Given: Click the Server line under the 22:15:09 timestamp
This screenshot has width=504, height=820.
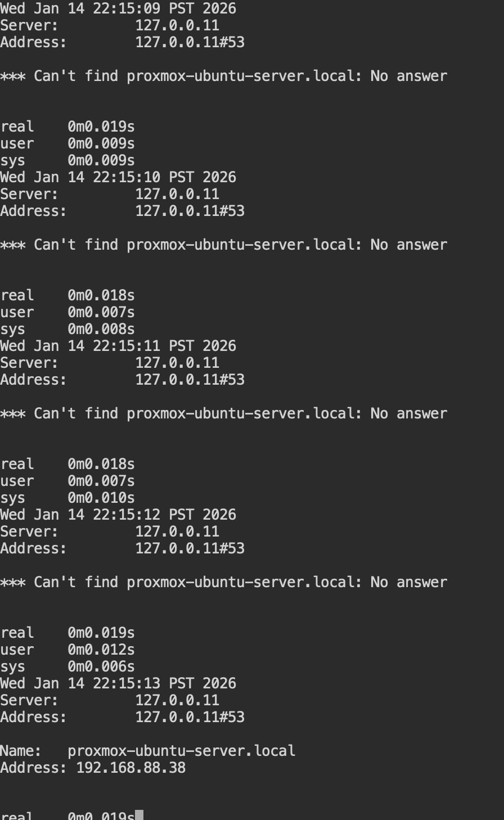Looking at the screenshot, I should (110, 25).
